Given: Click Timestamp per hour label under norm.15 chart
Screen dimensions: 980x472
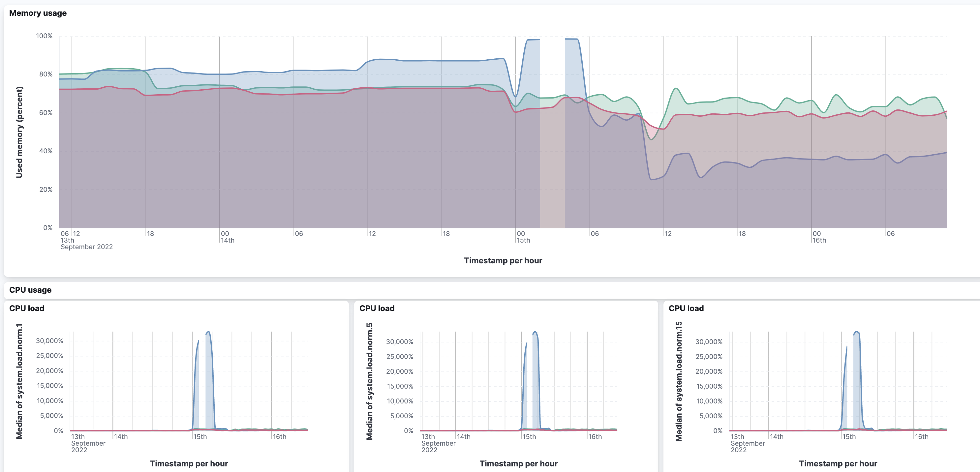Looking at the screenshot, I should [x=838, y=463].
